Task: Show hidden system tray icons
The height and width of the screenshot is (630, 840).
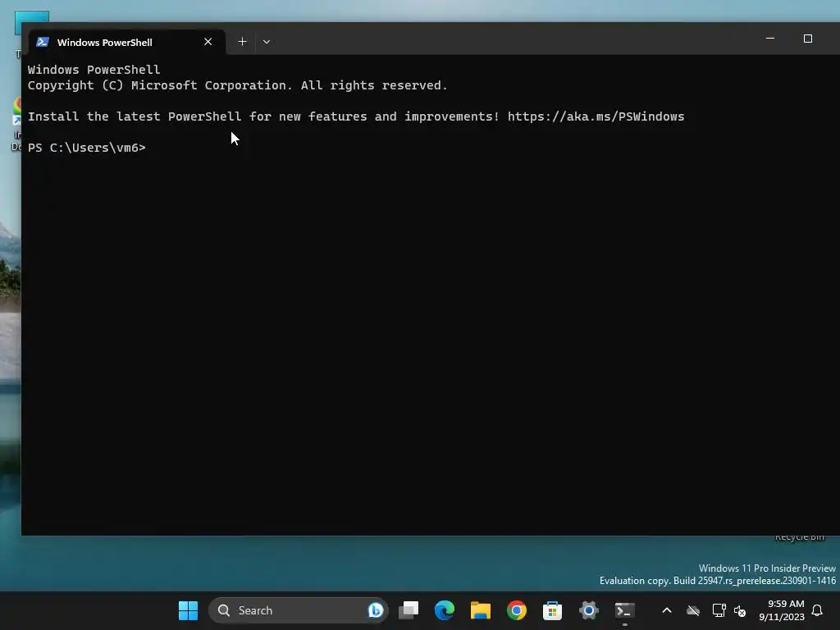Action: 667,610
